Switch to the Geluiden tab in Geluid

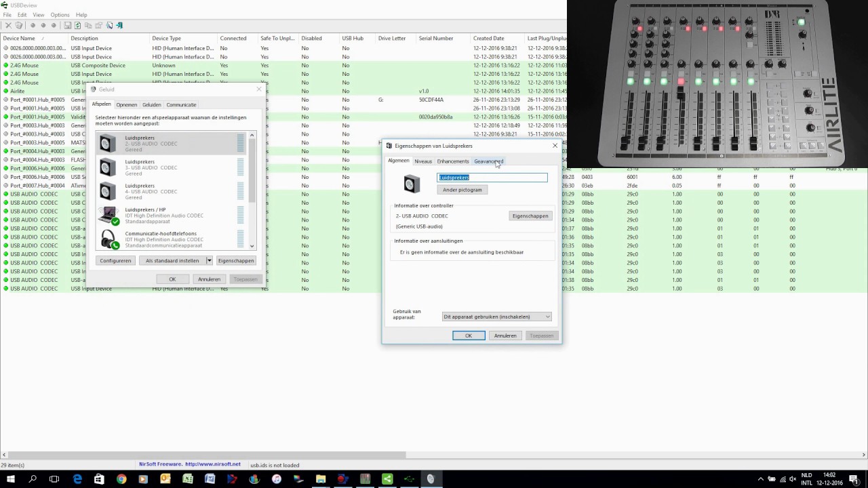(x=151, y=104)
